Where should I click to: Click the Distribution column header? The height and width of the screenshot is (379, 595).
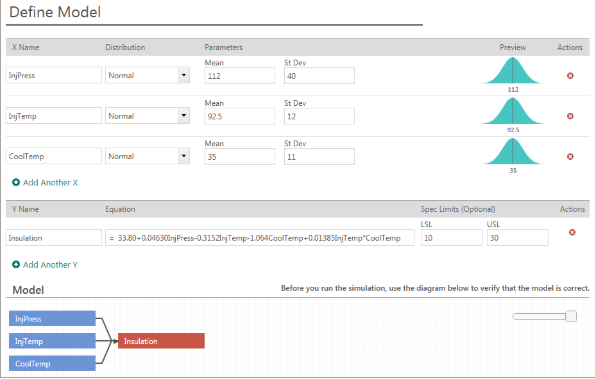(x=125, y=47)
